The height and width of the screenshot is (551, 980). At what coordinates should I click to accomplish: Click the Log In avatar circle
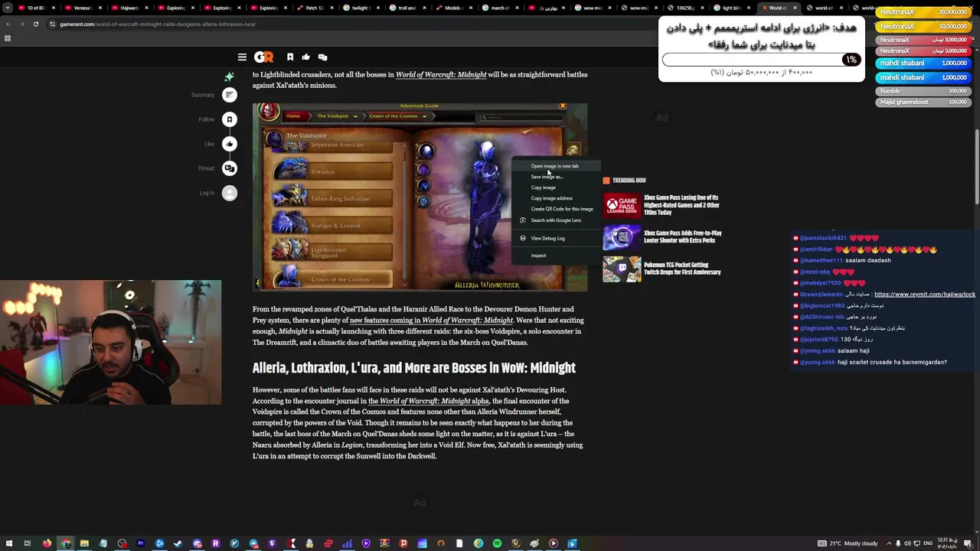(x=230, y=193)
